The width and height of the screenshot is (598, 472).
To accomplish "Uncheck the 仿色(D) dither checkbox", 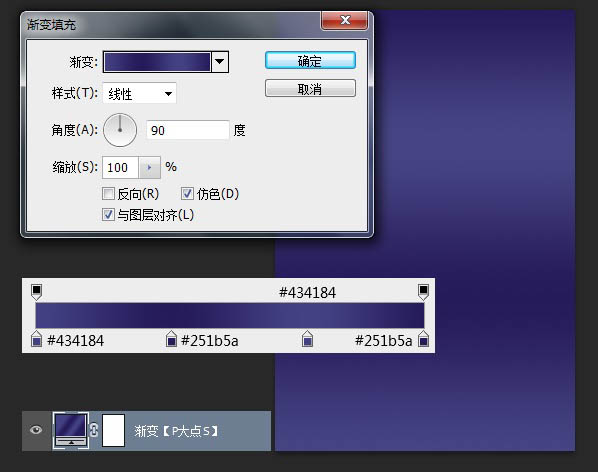I will 187,194.
